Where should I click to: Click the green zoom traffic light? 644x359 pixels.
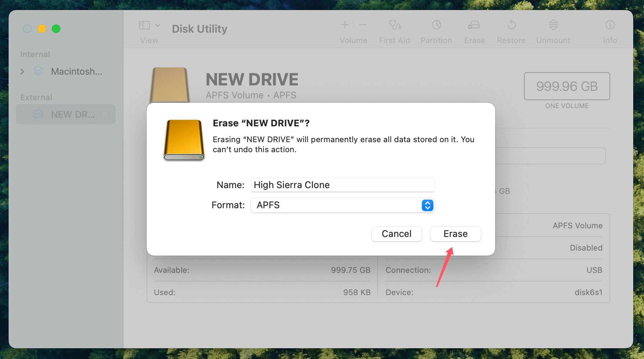coord(56,29)
